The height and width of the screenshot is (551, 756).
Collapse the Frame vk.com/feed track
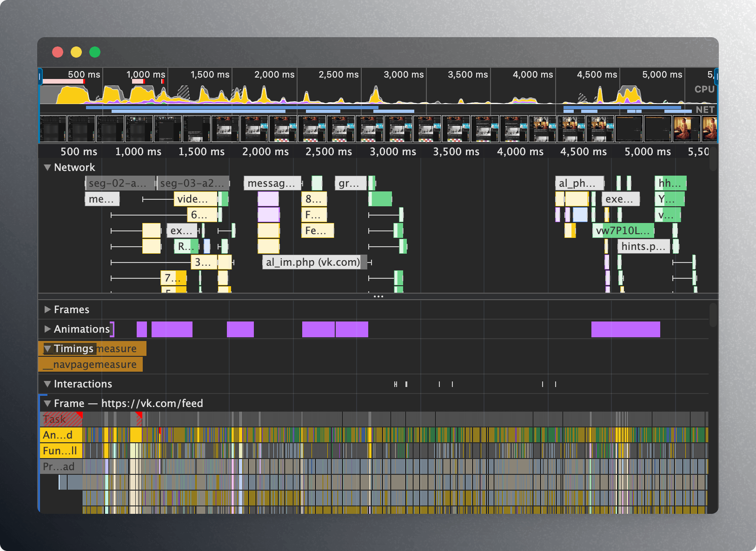47,404
